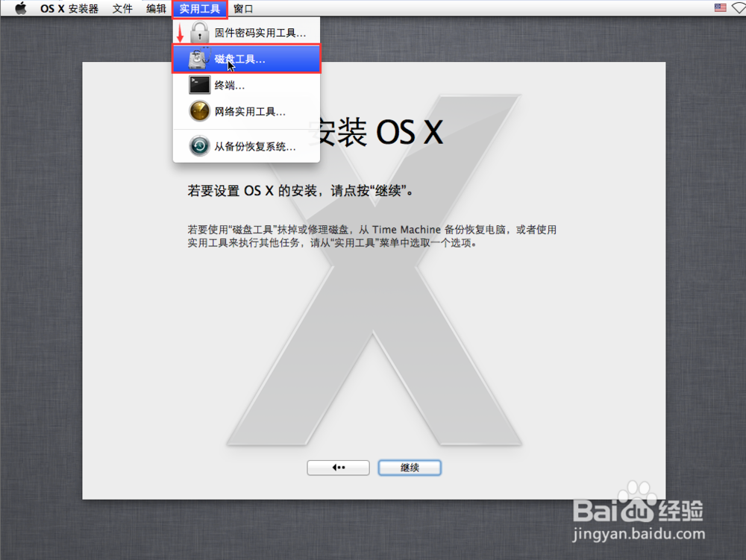Click the 继续 button
Screen dimensions: 746x560
point(410,468)
